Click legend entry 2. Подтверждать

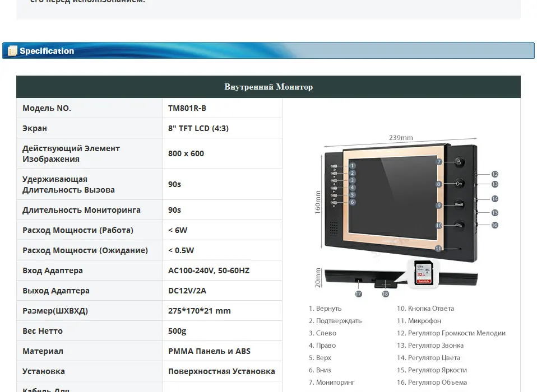[x=335, y=321]
